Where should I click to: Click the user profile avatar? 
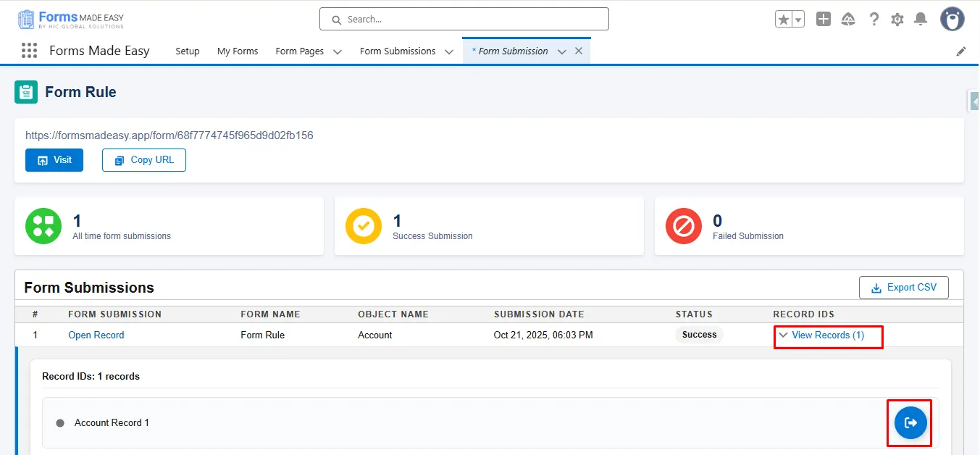(952, 20)
